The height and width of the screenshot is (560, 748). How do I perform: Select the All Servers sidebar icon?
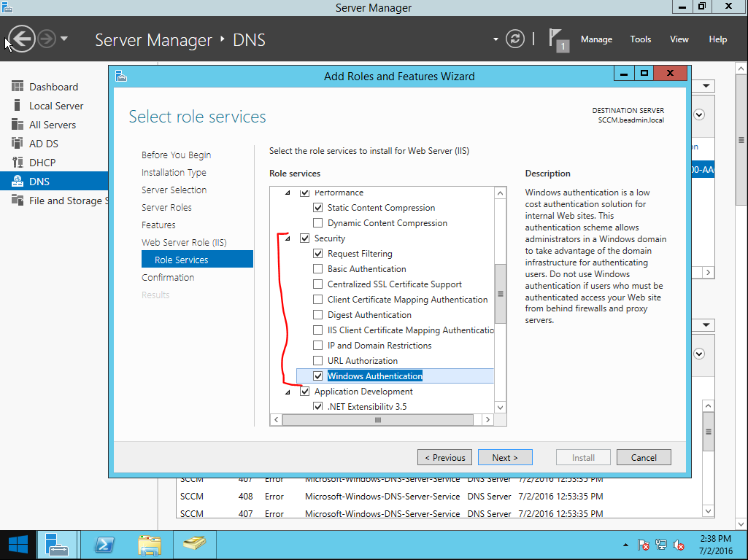tap(18, 125)
